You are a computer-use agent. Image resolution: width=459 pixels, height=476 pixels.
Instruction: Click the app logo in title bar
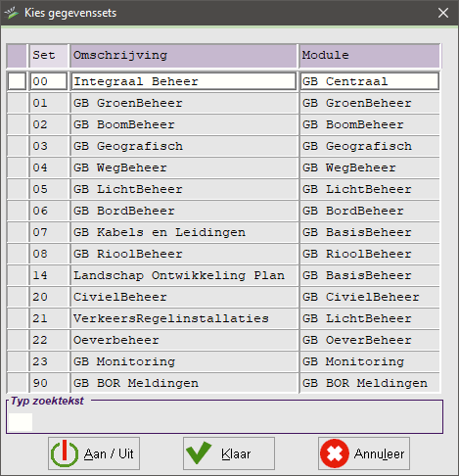[12, 13]
